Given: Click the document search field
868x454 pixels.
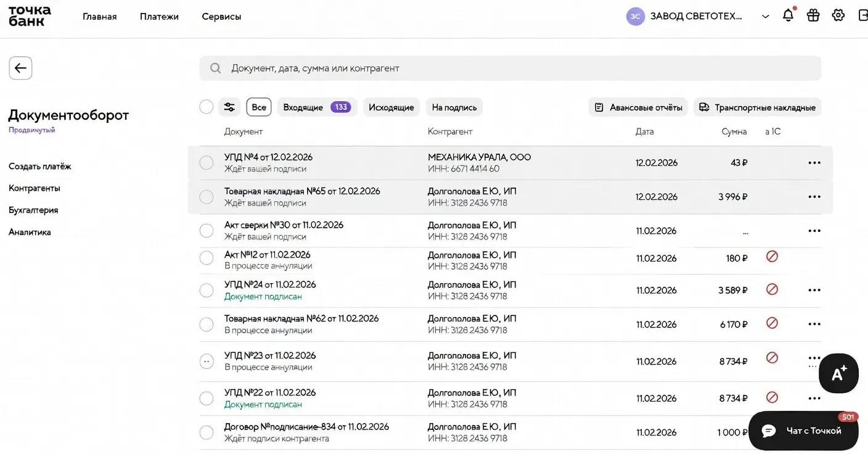Looking at the screenshot, I should click(x=510, y=68).
